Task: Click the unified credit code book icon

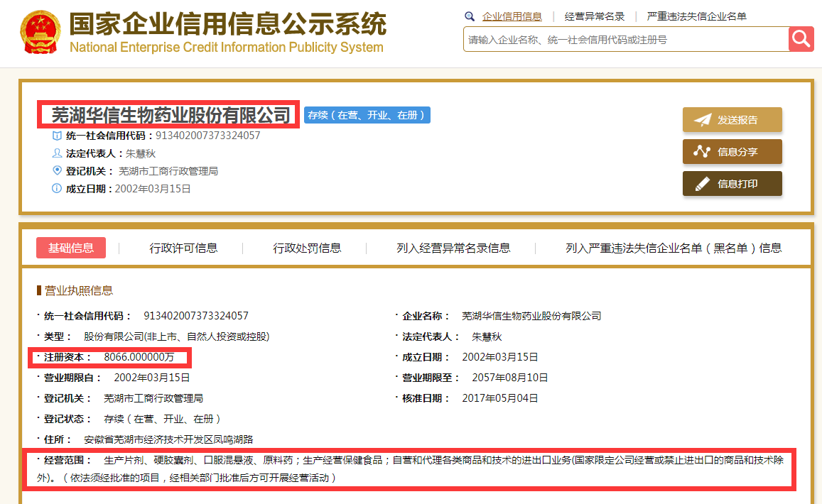Action: pyautogui.click(x=57, y=136)
